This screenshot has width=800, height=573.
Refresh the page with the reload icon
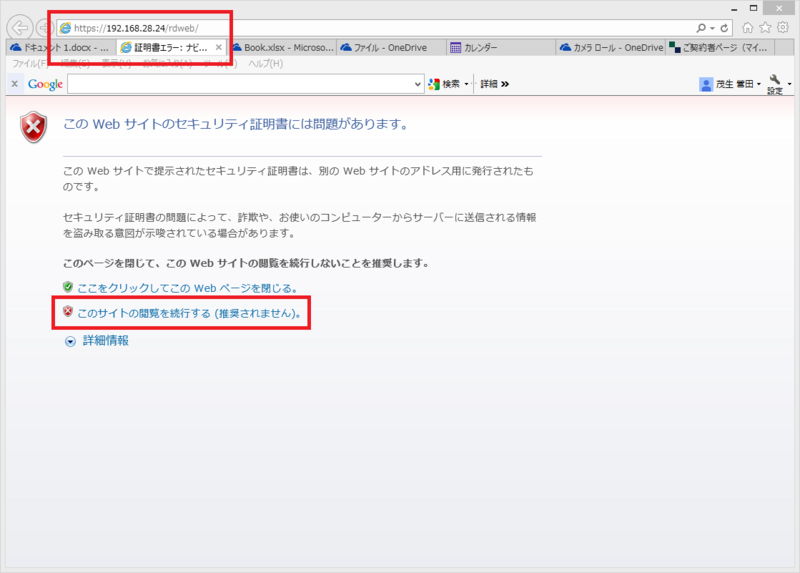tap(724, 28)
